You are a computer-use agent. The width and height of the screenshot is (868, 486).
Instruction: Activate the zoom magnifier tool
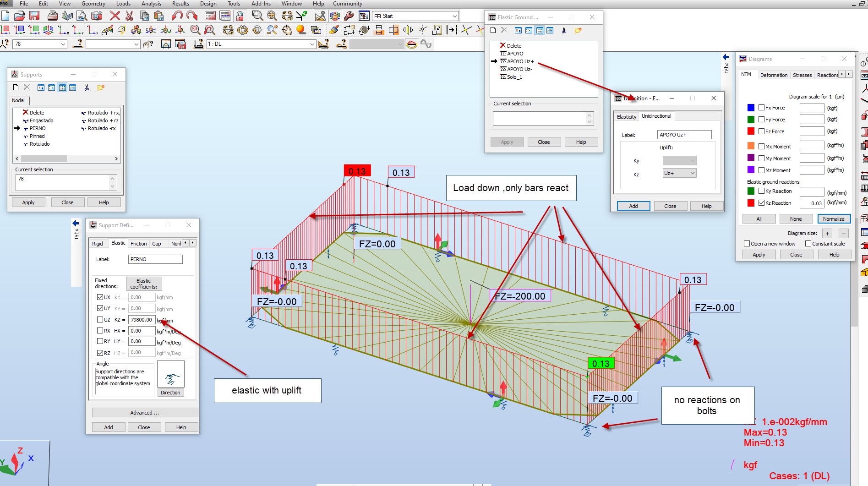[257, 15]
